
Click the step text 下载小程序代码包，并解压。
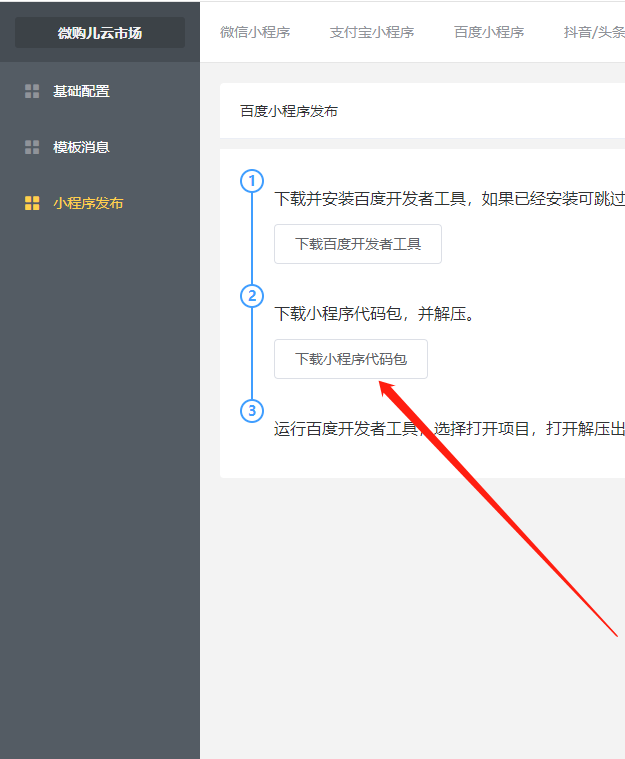point(375,314)
